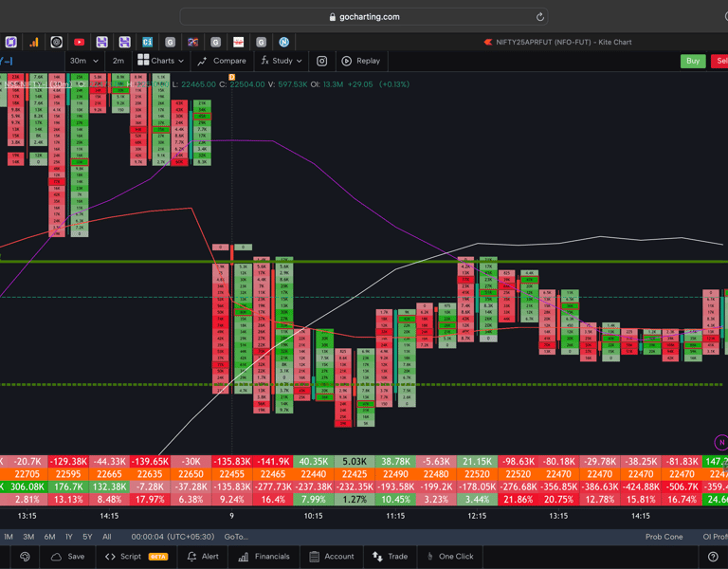
Task: Toggle the Prob Cone option
Action: click(x=664, y=537)
